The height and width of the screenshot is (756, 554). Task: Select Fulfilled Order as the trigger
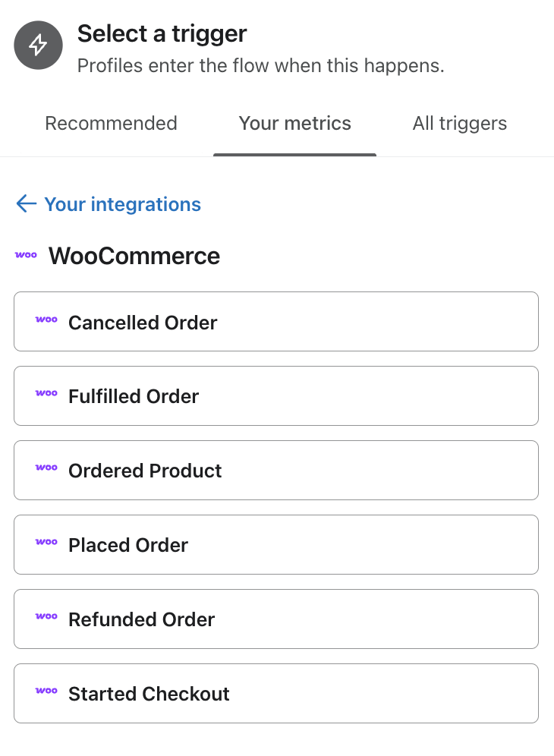click(276, 396)
